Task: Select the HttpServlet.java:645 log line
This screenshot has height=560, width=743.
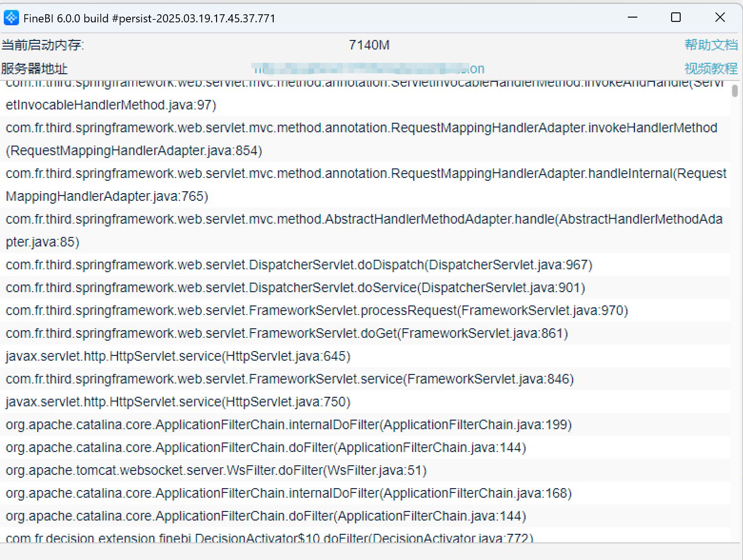Action: pos(178,356)
